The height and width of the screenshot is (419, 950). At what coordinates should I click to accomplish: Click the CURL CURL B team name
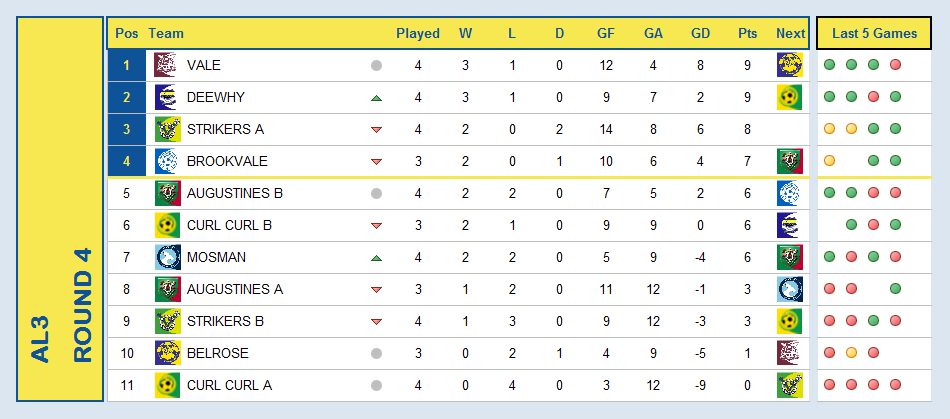[x=230, y=225]
